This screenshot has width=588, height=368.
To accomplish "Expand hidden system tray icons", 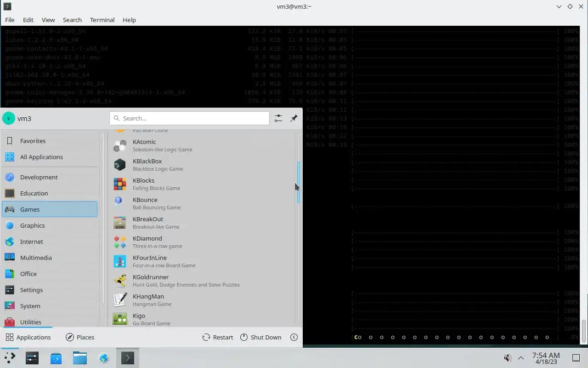I will pyautogui.click(x=521, y=358).
